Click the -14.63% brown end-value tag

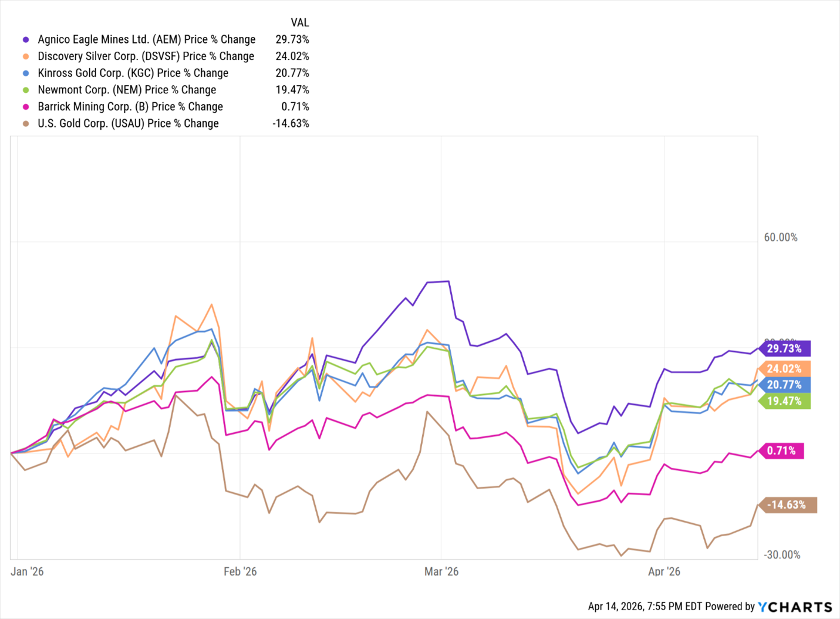tap(787, 505)
